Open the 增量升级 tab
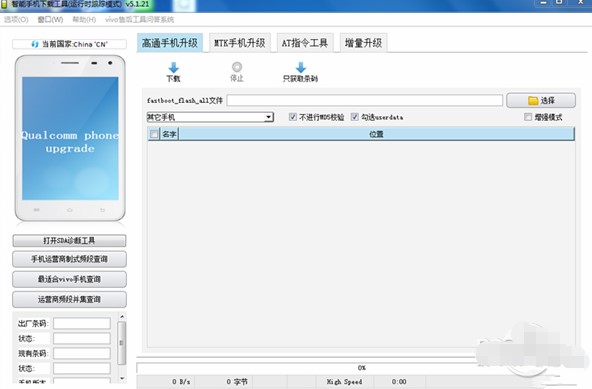 pos(363,43)
